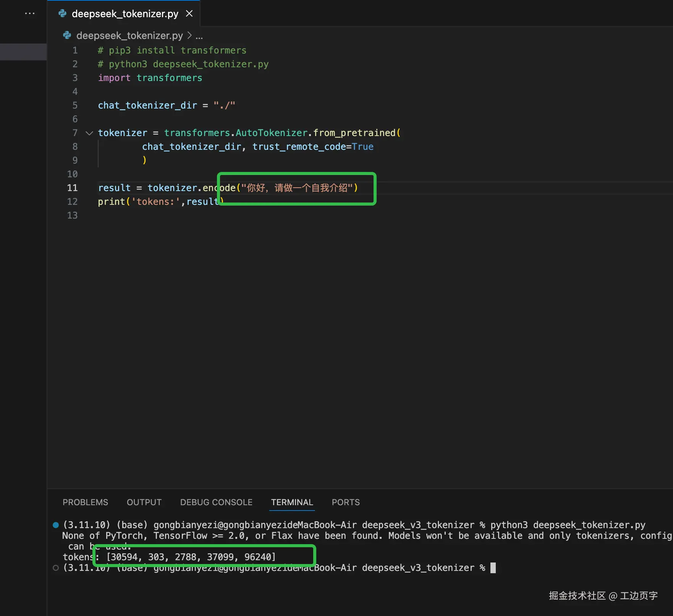The image size is (673, 616).
Task: Open the OUTPUT panel tab
Action: [x=144, y=502]
